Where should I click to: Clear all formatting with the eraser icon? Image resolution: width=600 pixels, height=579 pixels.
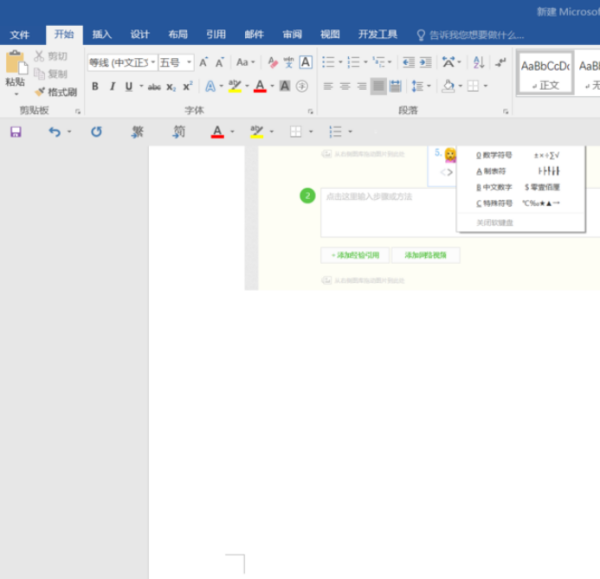click(x=272, y=62)
